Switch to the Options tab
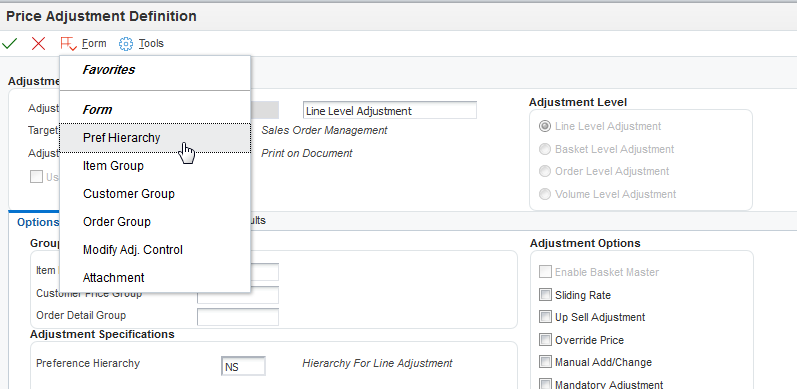Screen dimensions: 797x389 tap(38, 222)
